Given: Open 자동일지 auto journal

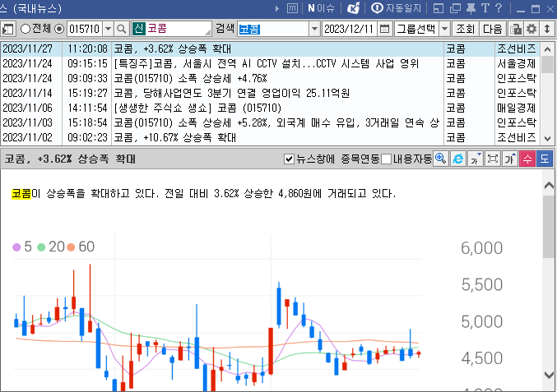Looking at the screenshot, I should [x=396, y=8].
